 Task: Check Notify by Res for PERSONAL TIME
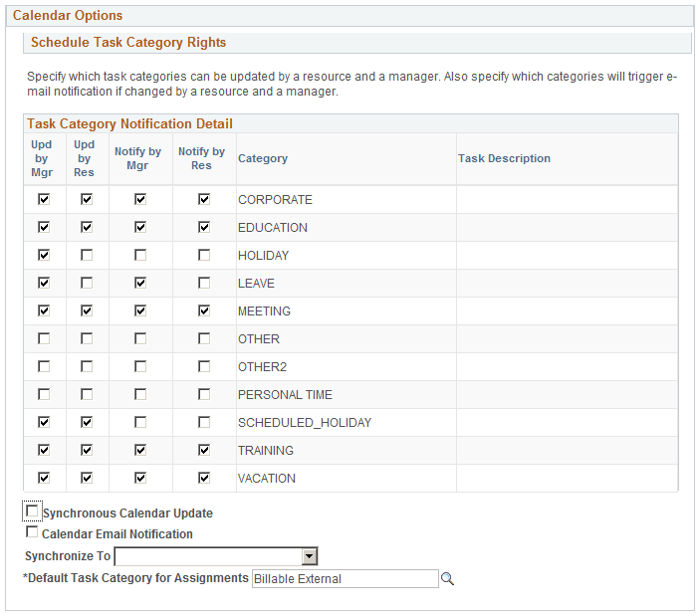click(204, 394)
